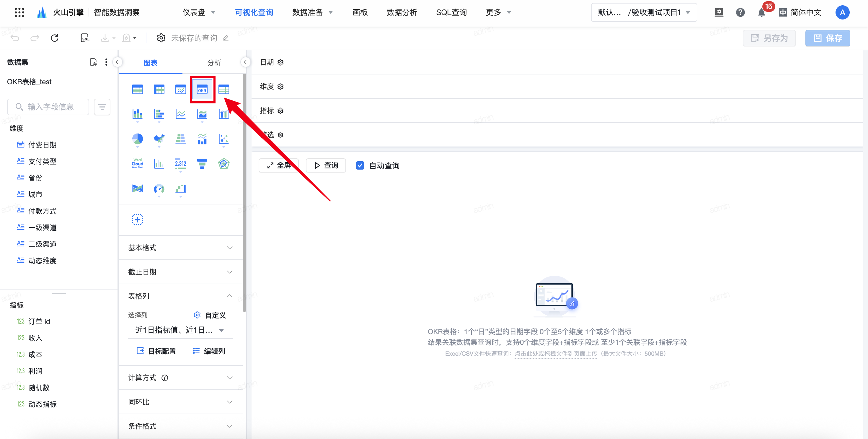Select the trend table chart icon
Viewport: 868px width, 439px height.
181,90
